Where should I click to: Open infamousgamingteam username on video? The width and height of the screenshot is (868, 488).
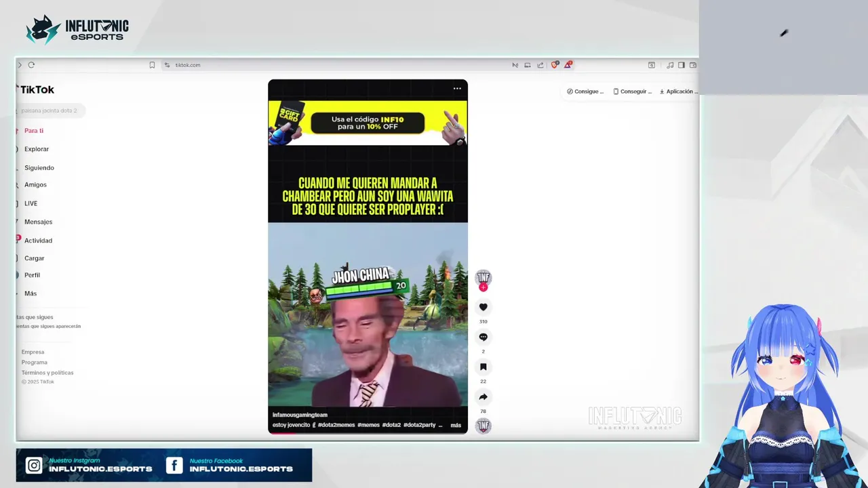[x=300, y=415]
